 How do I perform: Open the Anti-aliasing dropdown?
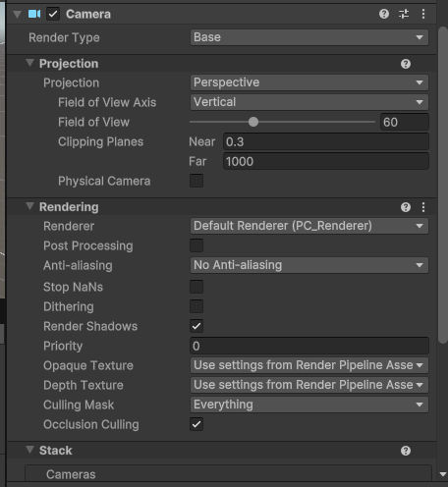pyautogui.click(x=309, y=265)
